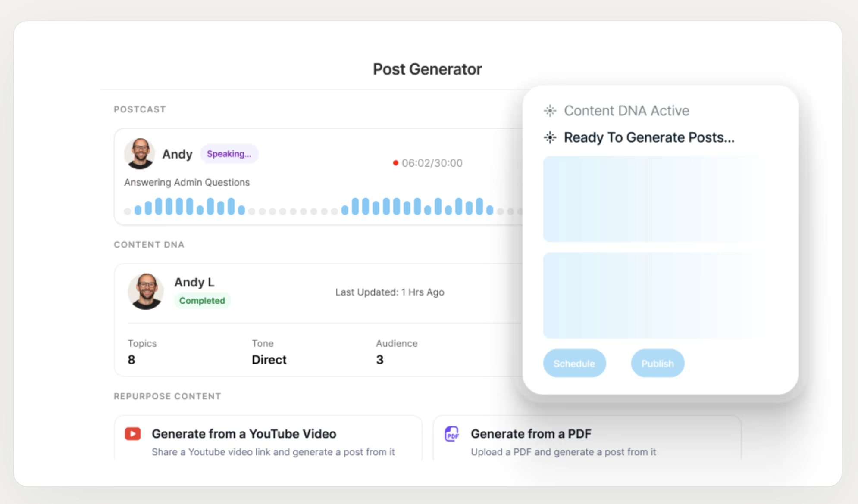Click the sparkle icon beside Content DNA Active
The image size is (858, 504).
point(550,111)
